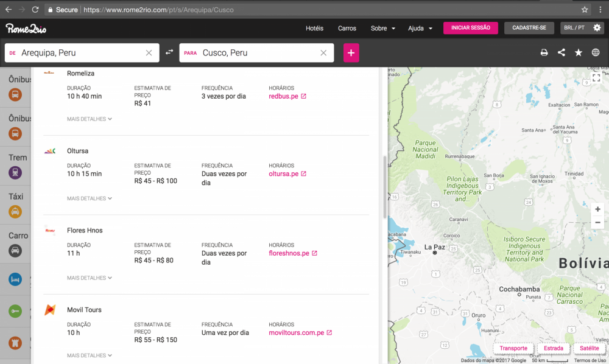Viewport: 609px width, 364px height.
Task: Zoom in on the map
Action: tap(597, 209)
